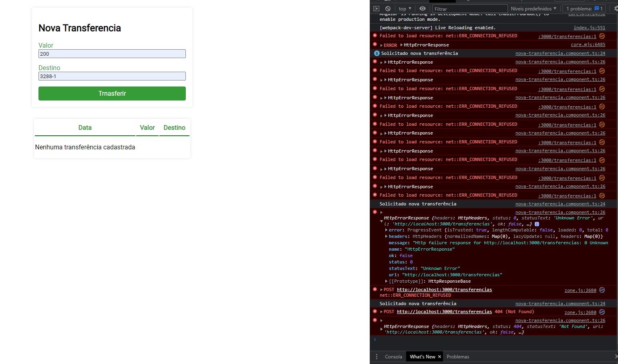The height and width of the screenshot is (364, 618).
Task: Click the 'net::ERR_CONNECTION_REFUSED' line under POST
Action: tap(415, 295)
